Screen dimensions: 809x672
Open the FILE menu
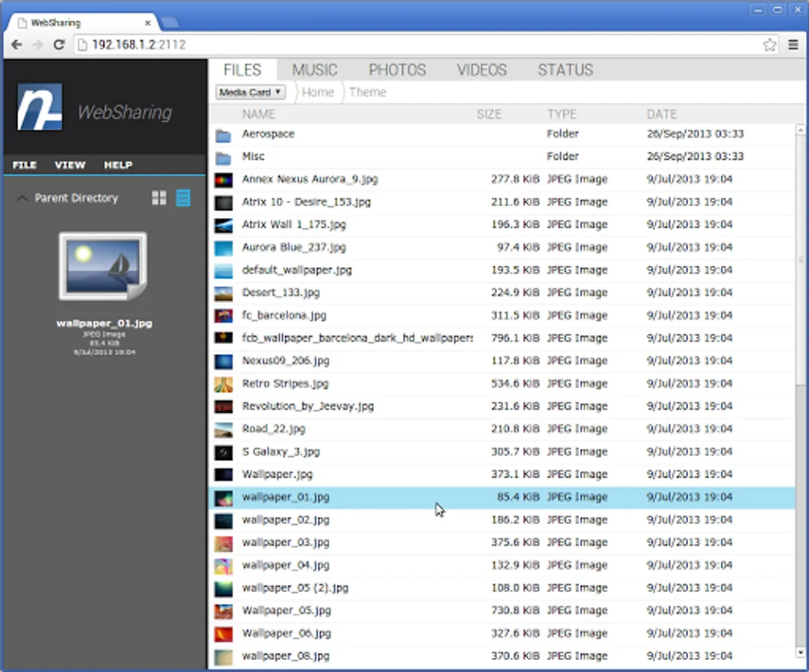24,165
